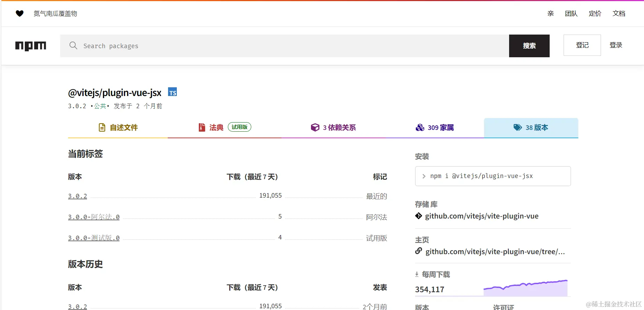Click the TS TypeScript badge icon
Viewport: 644px width, 310px height.
tap(173, 92)
